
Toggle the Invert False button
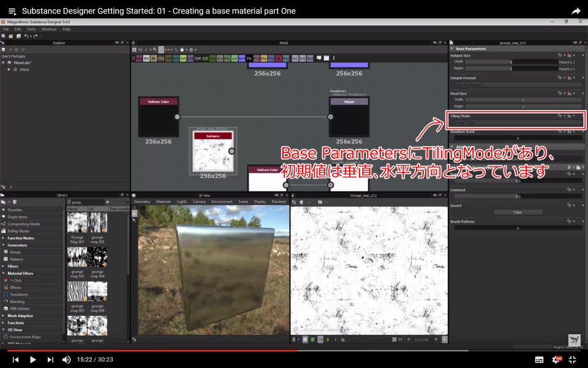coord(518,213)
